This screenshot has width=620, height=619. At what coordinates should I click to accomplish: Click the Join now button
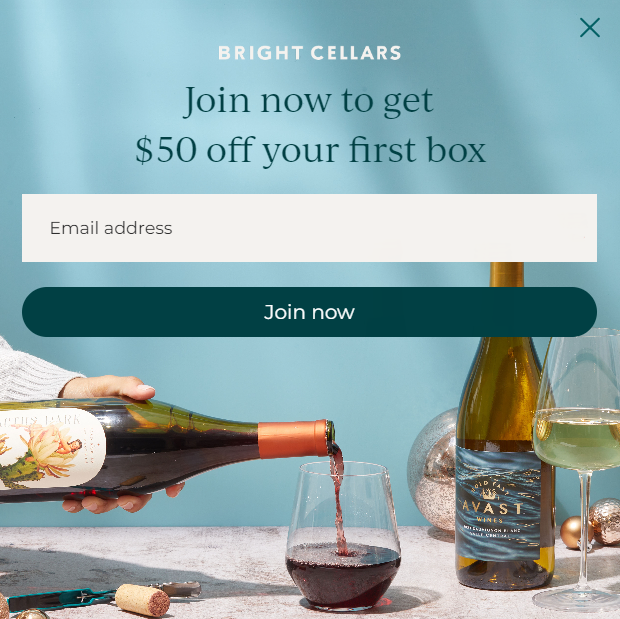pos(309,312)
